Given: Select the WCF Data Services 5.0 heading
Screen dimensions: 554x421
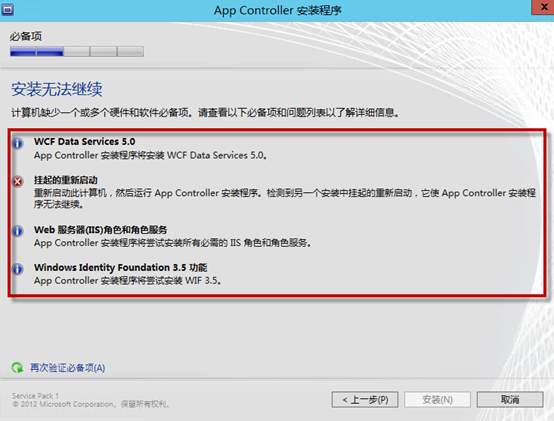Looking at the screenshot, I should (x=84, y=142).
